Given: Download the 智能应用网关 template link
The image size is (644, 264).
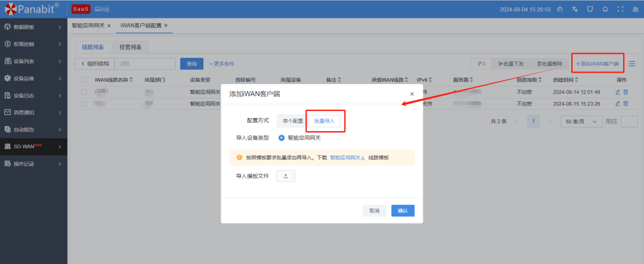Looking at the screenshot, I should [348, 157].
